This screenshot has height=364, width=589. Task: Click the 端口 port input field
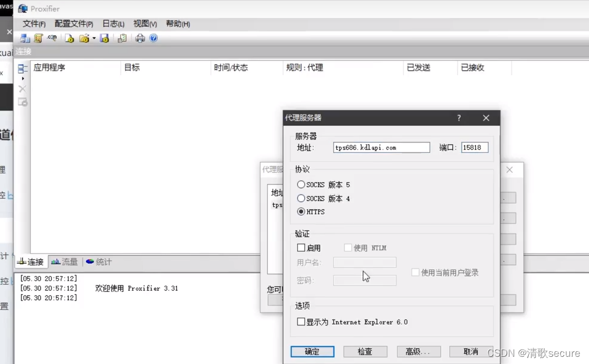[475, 147]
